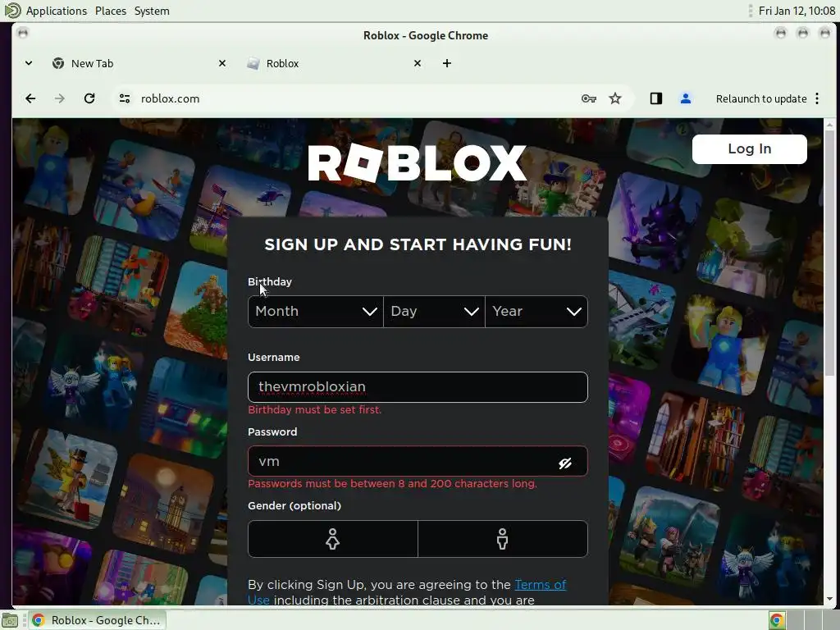Click the Gender (optional) label

pos(294,505)
